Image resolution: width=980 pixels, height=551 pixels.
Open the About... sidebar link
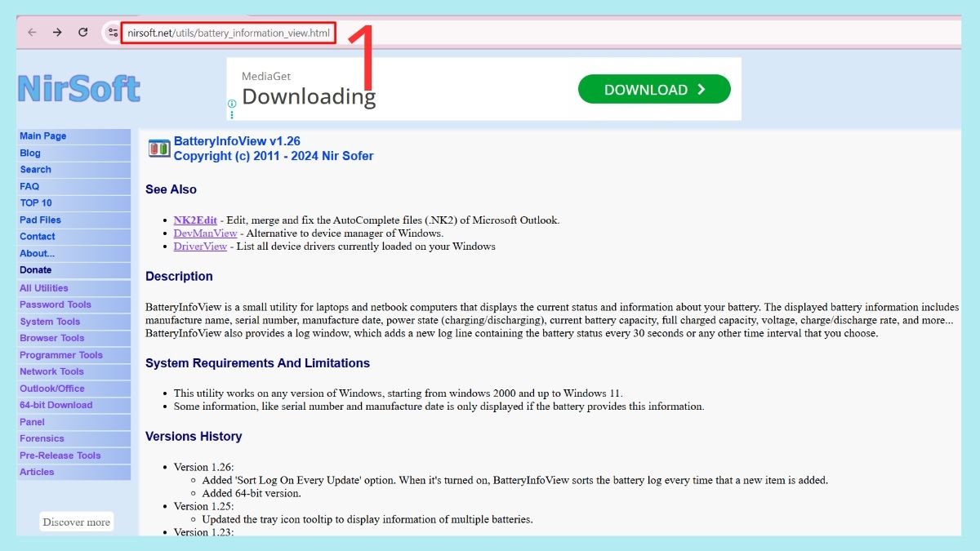click(x=38, y=254)
